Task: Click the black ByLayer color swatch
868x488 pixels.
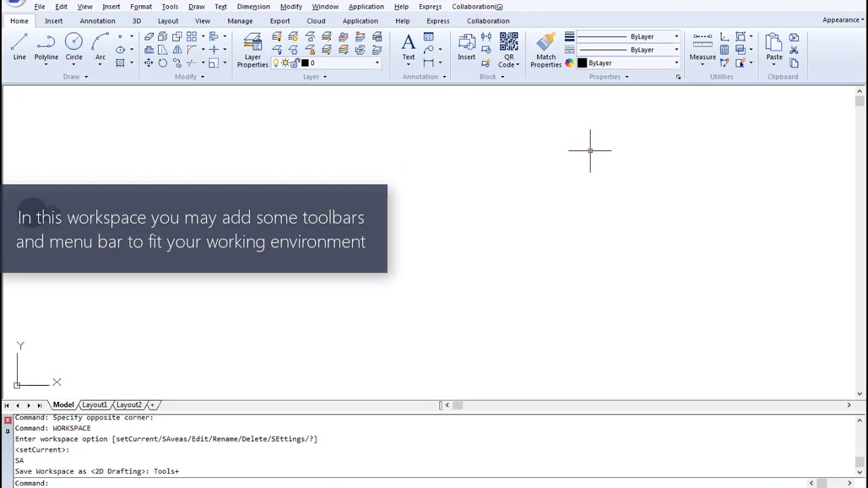Action: [582, 63]
